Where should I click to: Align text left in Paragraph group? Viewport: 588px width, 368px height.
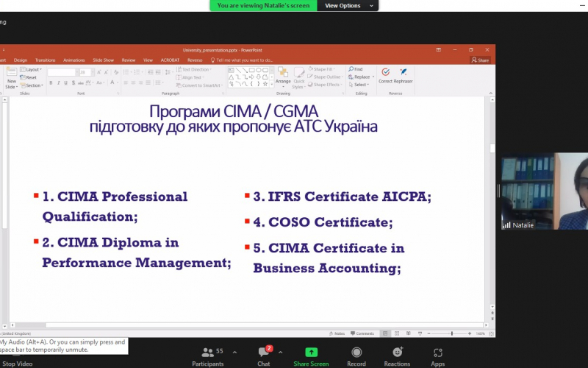(126, 82)
